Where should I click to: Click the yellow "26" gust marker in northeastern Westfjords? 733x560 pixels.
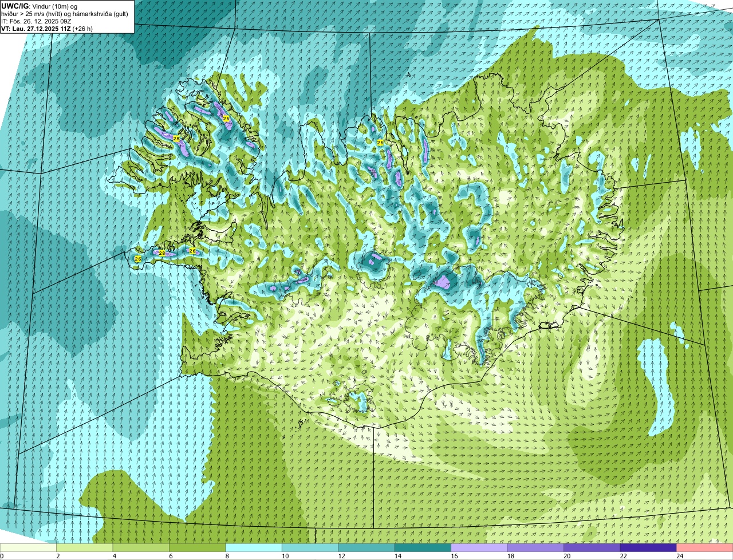pyautogui.click(x=226, y=119)
